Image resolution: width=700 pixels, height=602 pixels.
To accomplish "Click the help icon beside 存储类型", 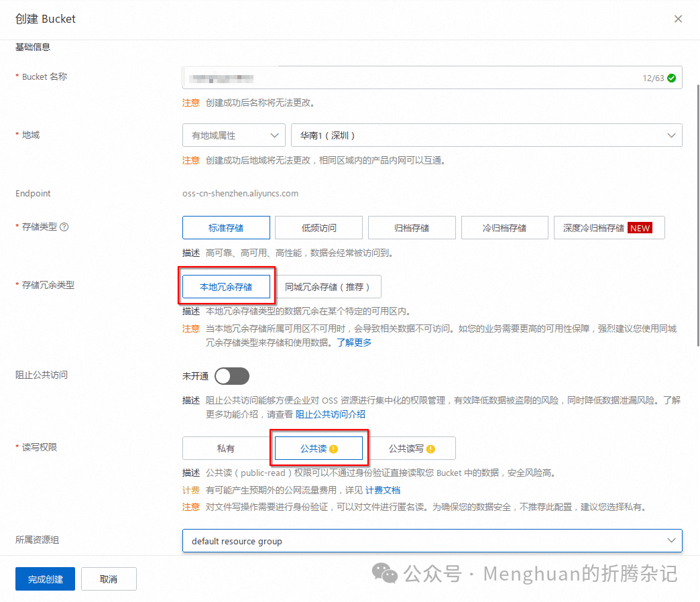I will pyautogui.click(x=64, y=227).
